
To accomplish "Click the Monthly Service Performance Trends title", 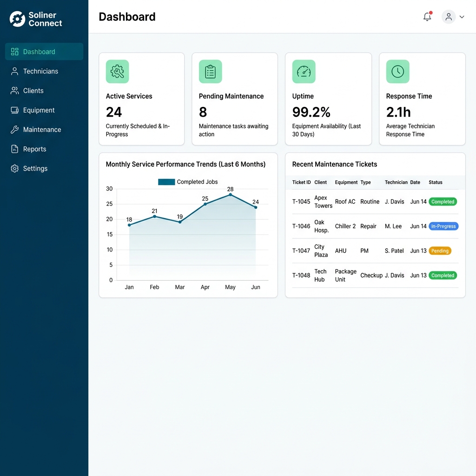I will tap(185, 164).
